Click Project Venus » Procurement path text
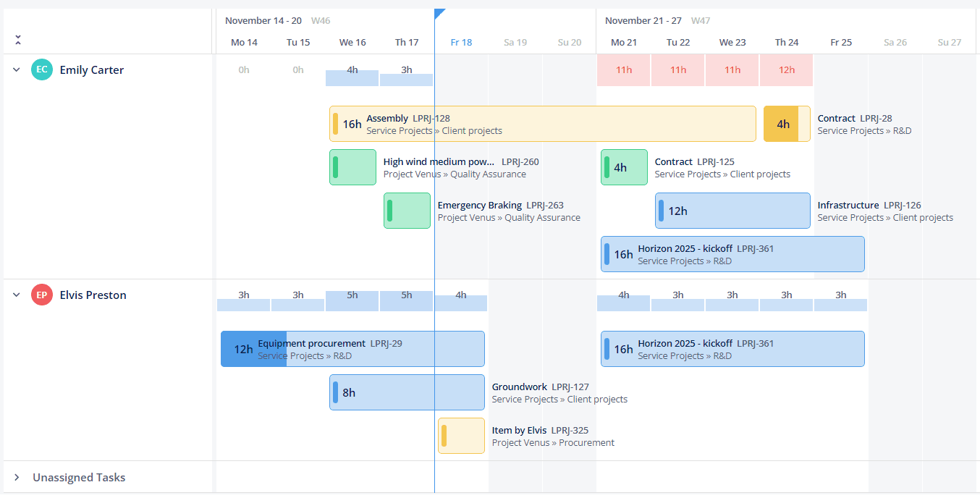 (x=553, y=443)
